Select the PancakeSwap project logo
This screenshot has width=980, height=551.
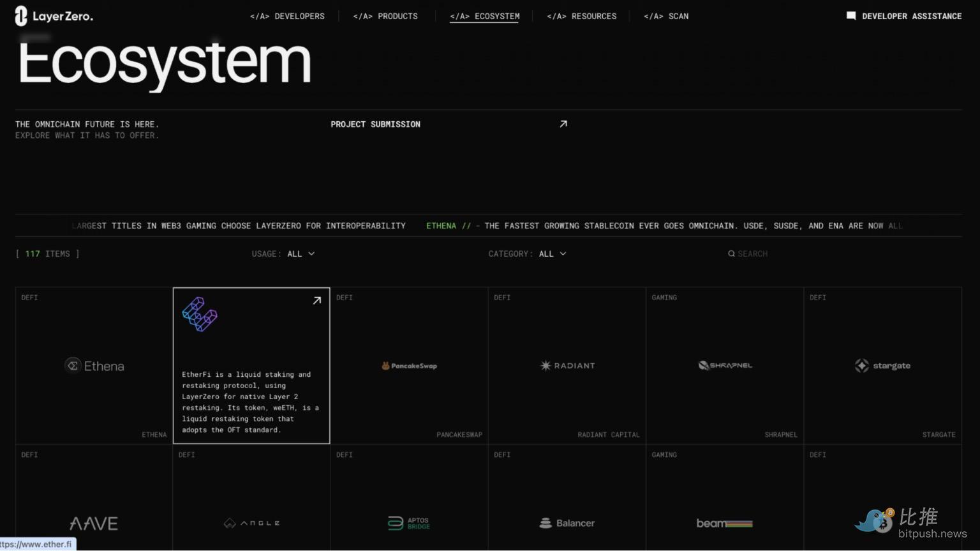[x=409, y=366]
